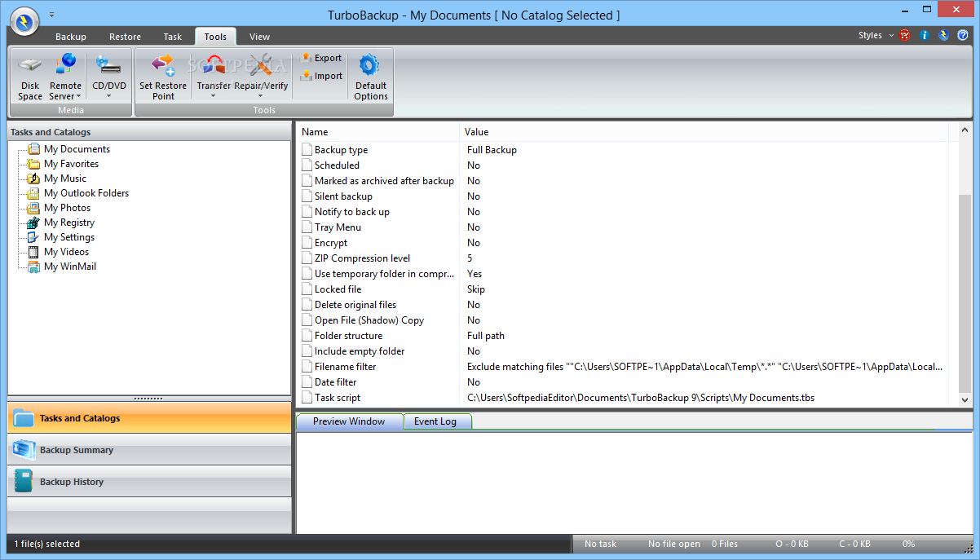Viewport: 980px width, 560px height.
Task: Click the My Videos film icon
Action: click(x=33, y=252)
